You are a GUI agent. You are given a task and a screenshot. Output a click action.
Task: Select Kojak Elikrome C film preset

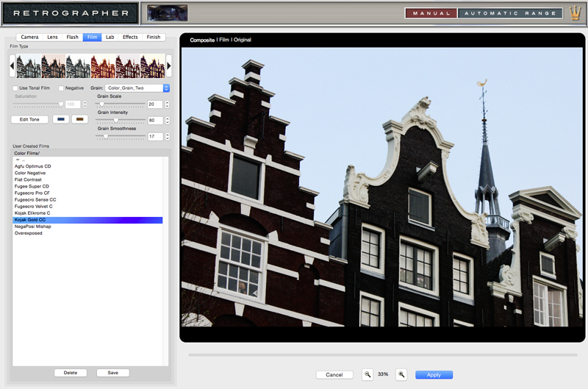[x=32, y=213]
